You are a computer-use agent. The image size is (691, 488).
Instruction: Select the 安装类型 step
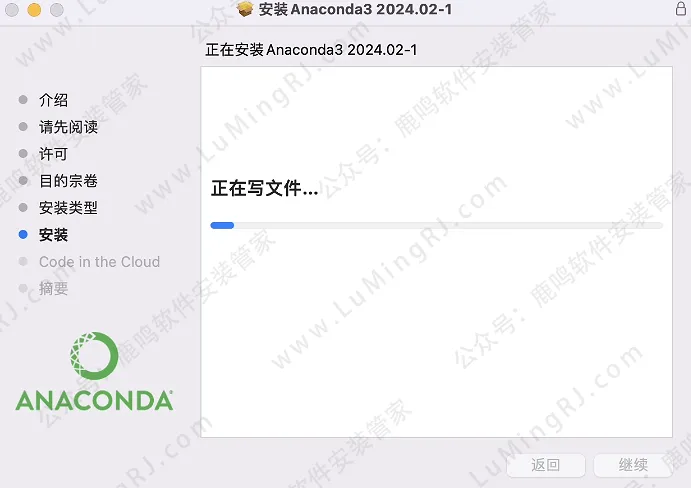68,208
